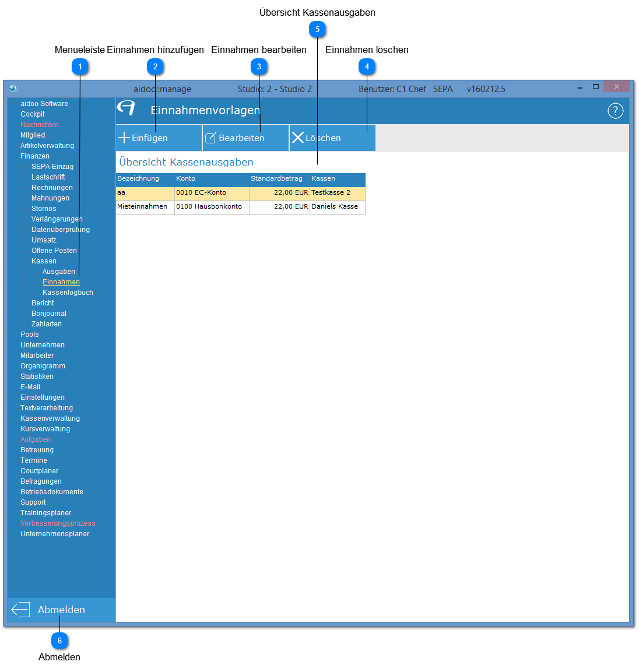
Task: Open E-Mail in sidebar
Action: 30,387
